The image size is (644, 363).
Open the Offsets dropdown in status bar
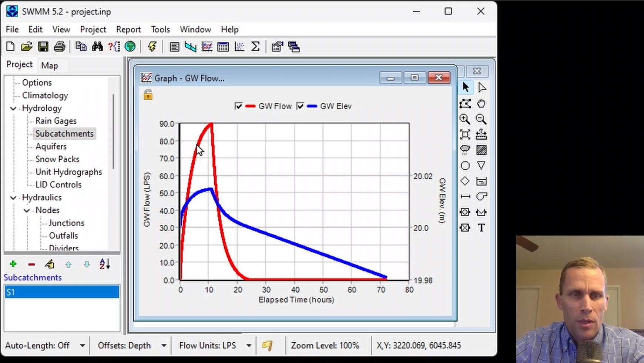click(x=164, y=346)
